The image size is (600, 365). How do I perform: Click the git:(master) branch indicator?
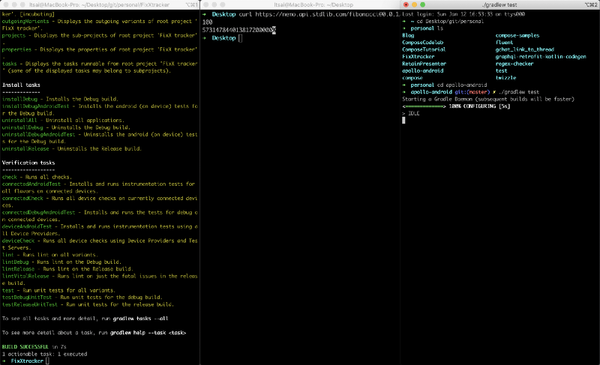click(472, 92)
